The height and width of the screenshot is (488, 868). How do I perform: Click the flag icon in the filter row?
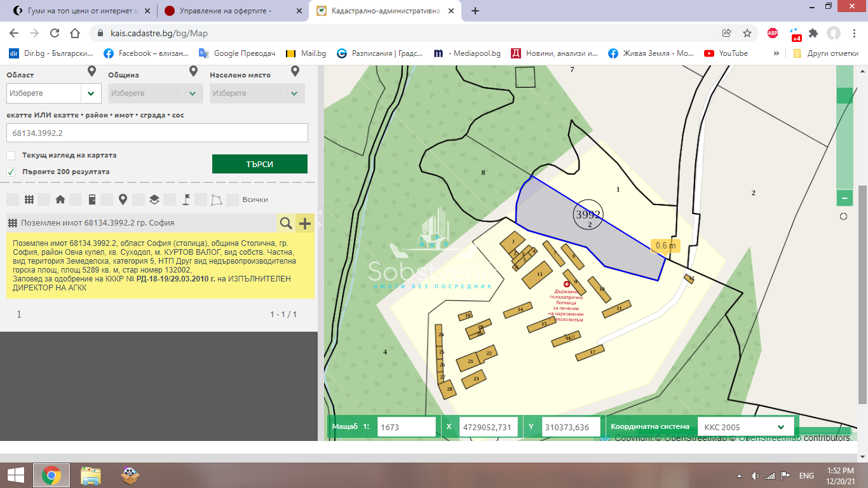coord(186,200)
